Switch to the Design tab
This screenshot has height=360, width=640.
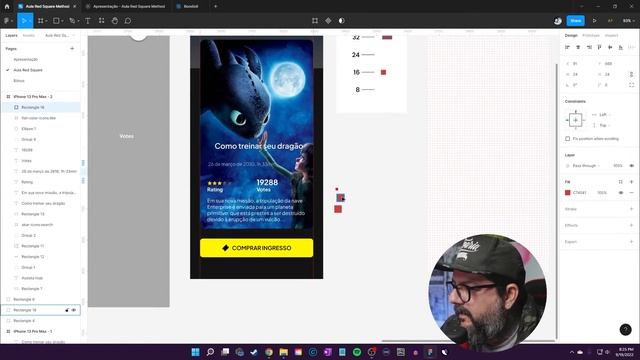tap(571, 36)
